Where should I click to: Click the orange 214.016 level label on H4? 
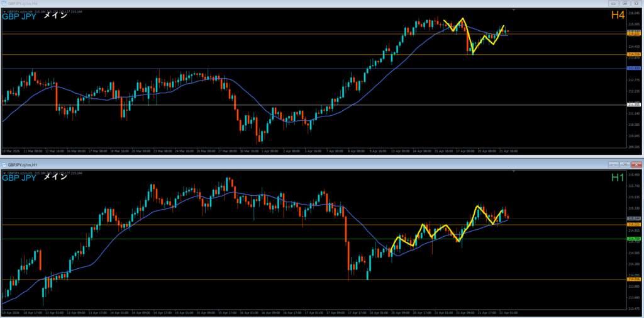(633, 55)
